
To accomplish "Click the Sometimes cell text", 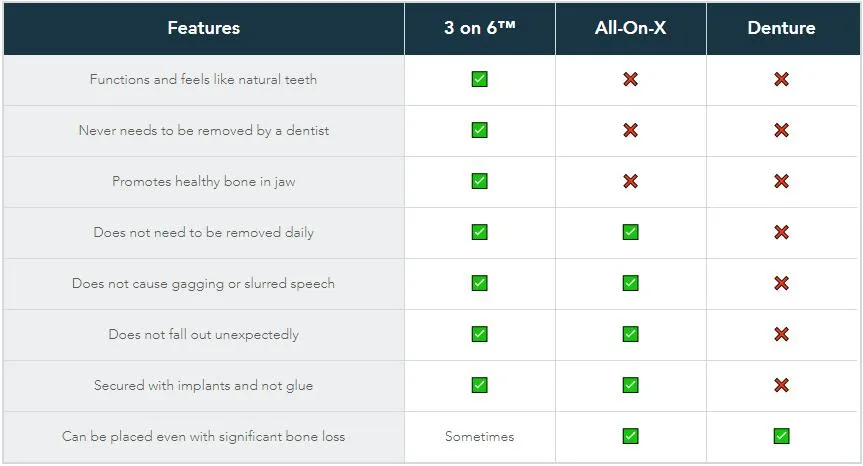I will [x=479, y=436].
